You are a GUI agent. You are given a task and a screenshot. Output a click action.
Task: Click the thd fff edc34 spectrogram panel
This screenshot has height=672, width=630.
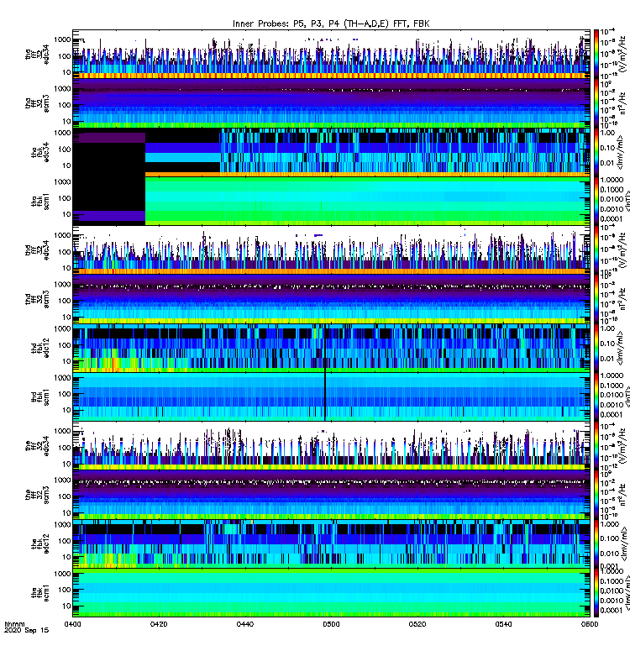[x=331, y=250]
